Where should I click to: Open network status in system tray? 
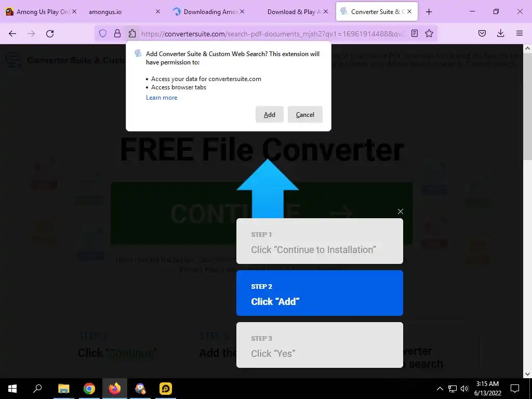[x=453, y=389]
